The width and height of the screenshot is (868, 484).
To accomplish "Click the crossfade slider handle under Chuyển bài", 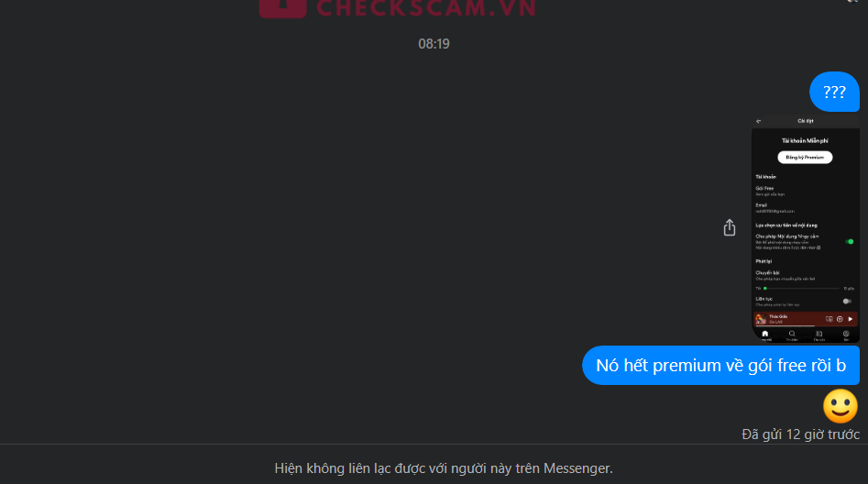I will pyautogui.click(x=765, y=289).
